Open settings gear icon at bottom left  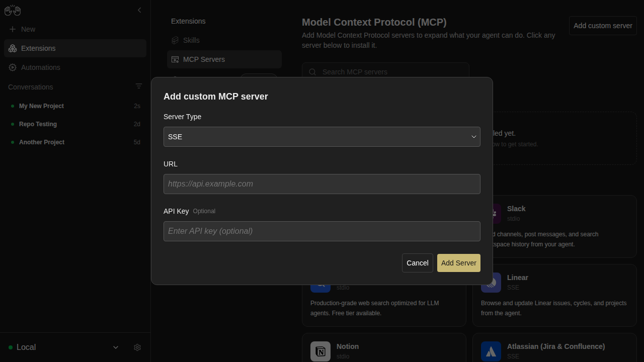(137, 347)
